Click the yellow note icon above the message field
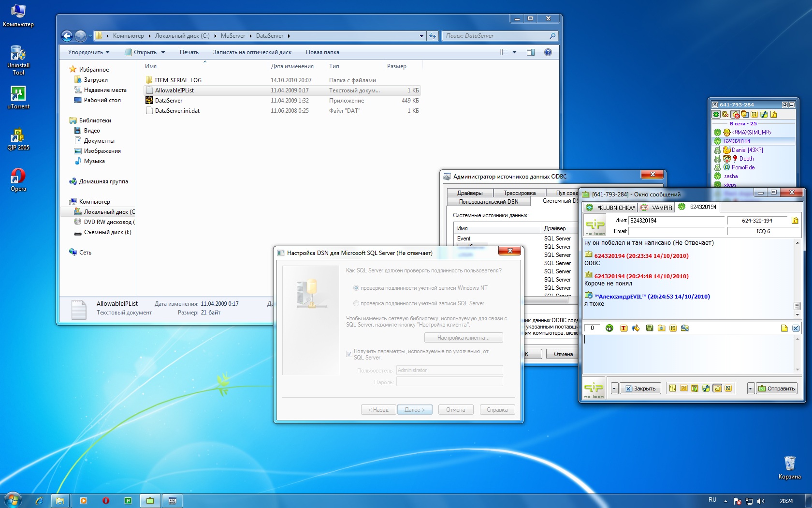Image resolution: width=812 pixels, height=508 pixels. tap(784, 328)
